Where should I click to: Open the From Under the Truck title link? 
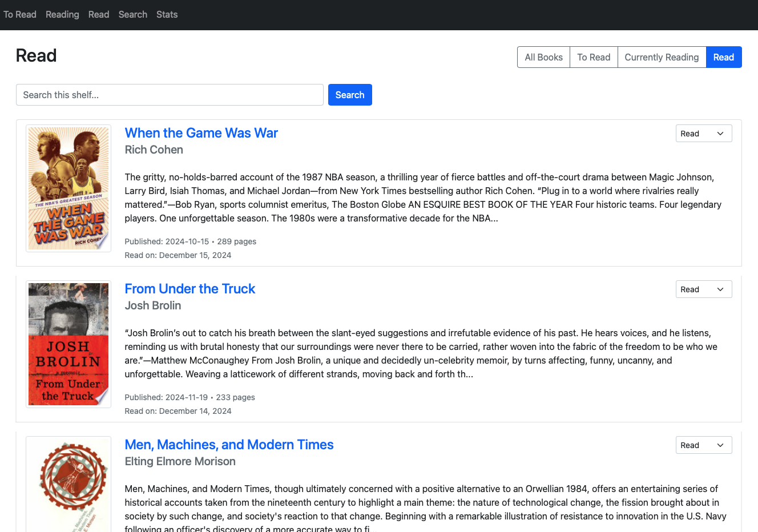pos(189,289)
